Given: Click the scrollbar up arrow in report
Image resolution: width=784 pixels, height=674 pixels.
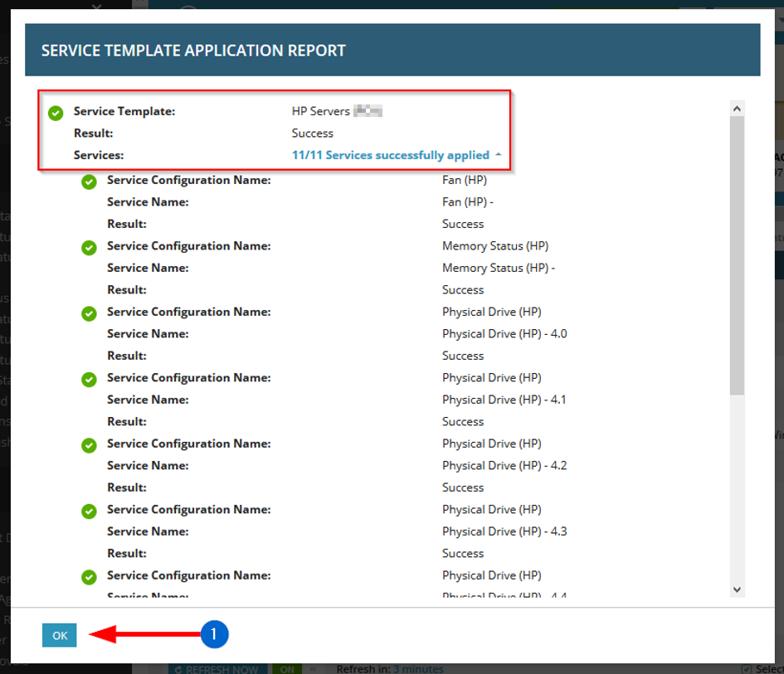Looking at the screenshot, I should pos(737,109).
